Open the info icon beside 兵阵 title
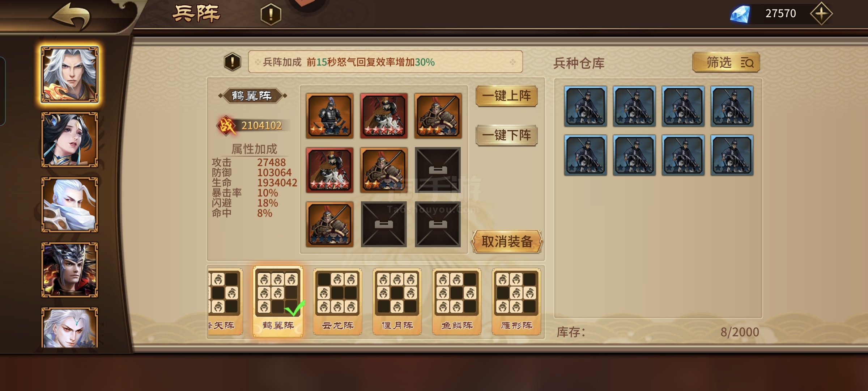 [271, 14]
